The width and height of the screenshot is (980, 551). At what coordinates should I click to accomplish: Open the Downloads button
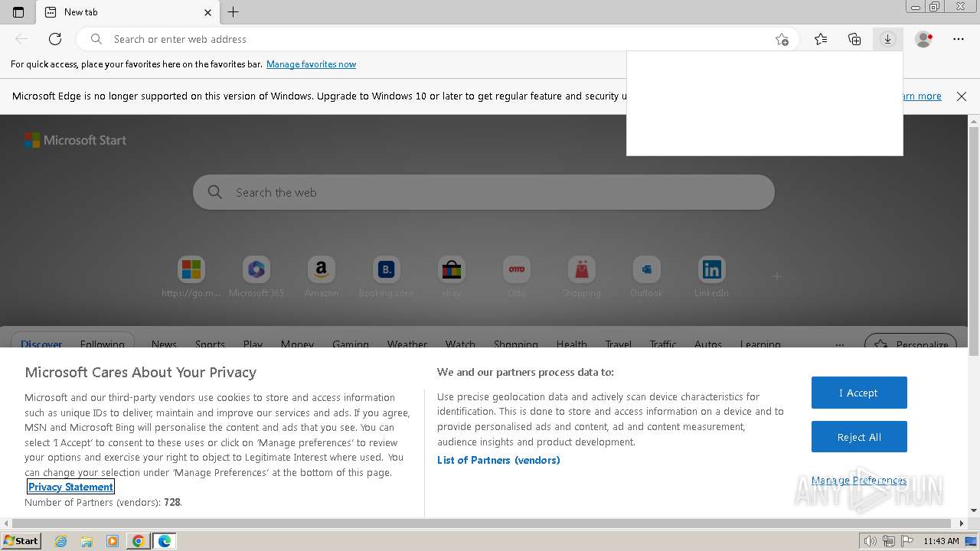[x=887, y=39]
